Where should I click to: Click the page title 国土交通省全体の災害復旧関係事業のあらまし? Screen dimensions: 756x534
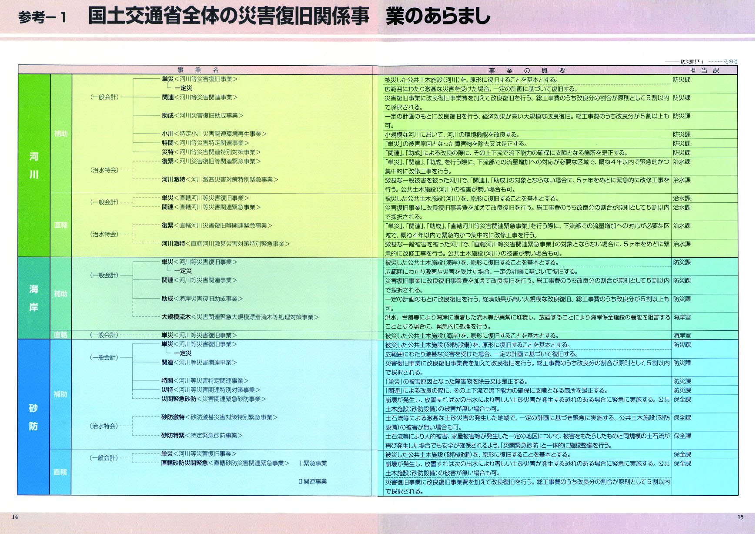pos(289,17)
